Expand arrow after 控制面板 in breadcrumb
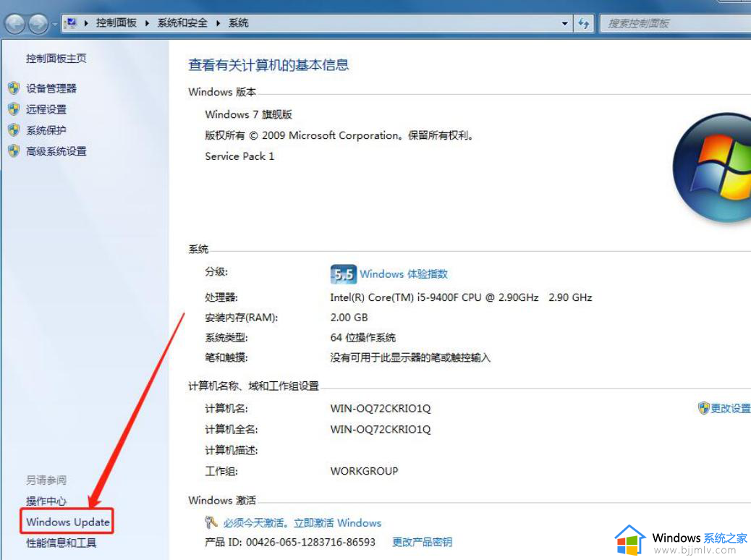The height and width of the screenshot is (560, 751). click(147, 23)
